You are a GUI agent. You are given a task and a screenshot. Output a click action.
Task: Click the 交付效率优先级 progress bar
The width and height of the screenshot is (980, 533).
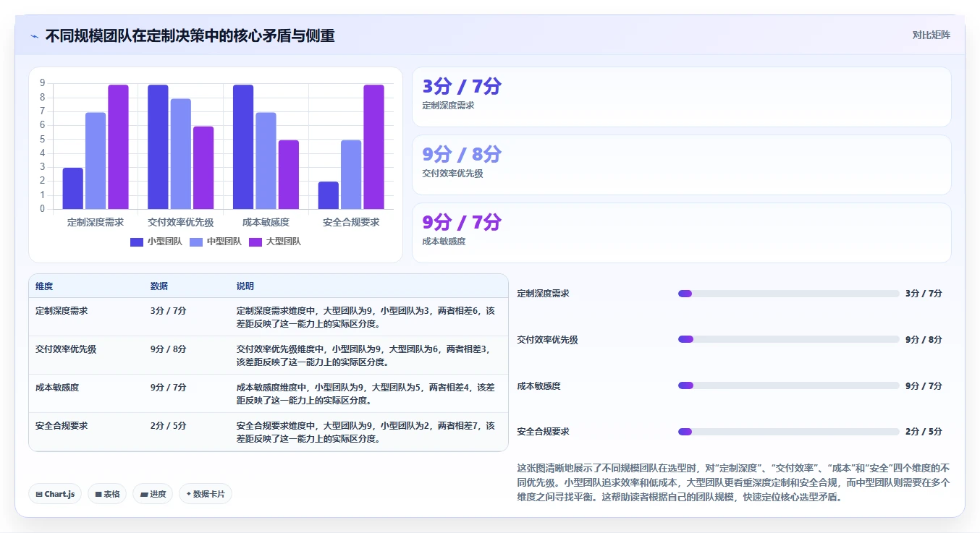pos(788,339)
